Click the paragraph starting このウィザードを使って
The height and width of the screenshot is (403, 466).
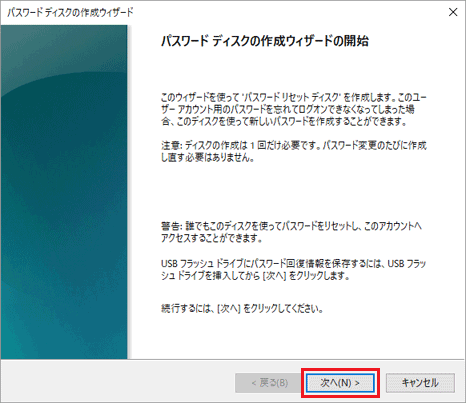click(x=294, y=109)
